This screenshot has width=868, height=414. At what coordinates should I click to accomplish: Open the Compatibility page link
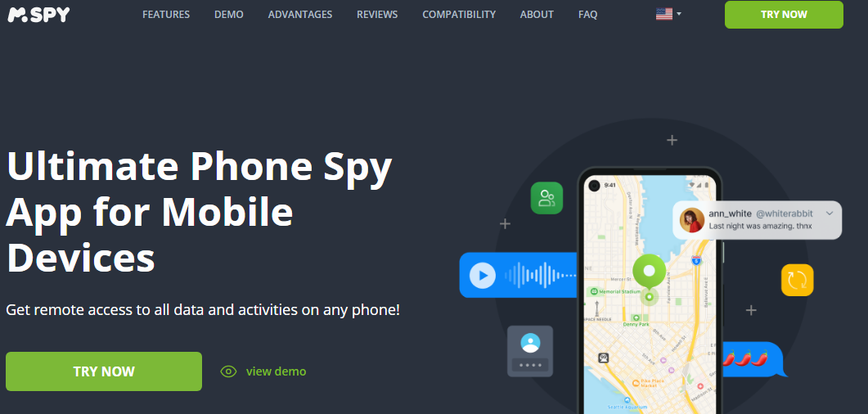459,15
